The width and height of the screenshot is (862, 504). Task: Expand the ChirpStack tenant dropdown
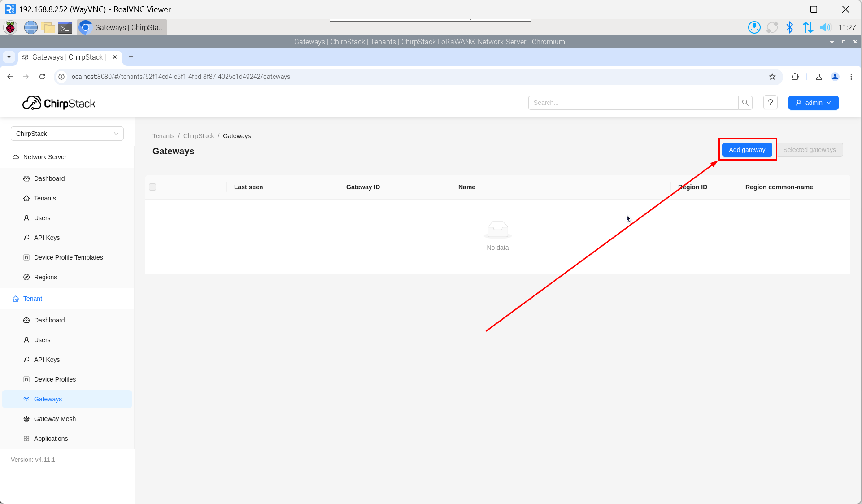(x=67, y=134)
